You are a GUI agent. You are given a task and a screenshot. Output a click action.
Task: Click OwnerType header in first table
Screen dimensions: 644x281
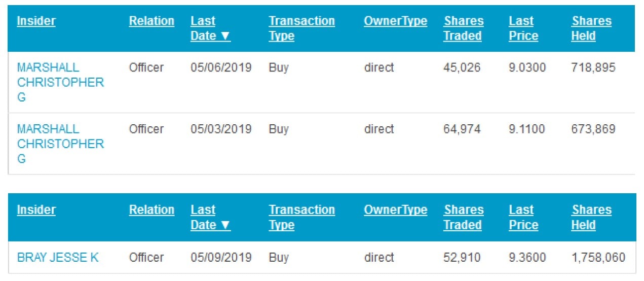pyautogui.click(x=395, y=21)
